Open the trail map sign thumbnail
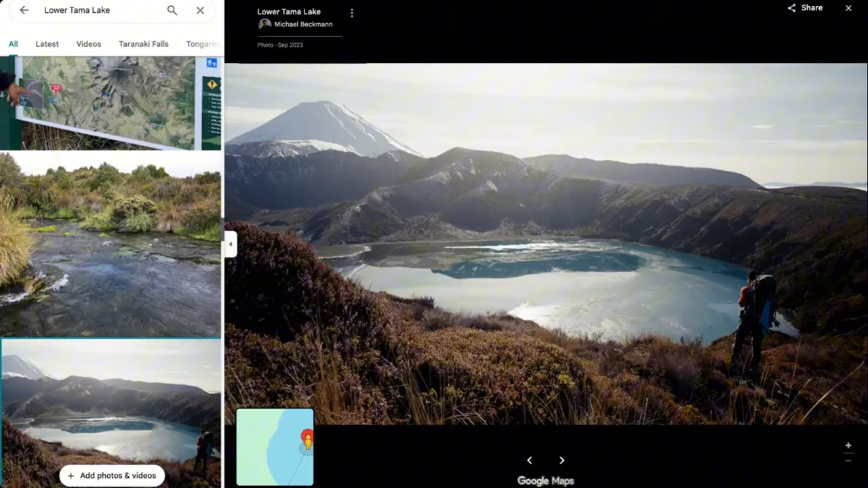This screenshot has width=868, height=488. 111,102
